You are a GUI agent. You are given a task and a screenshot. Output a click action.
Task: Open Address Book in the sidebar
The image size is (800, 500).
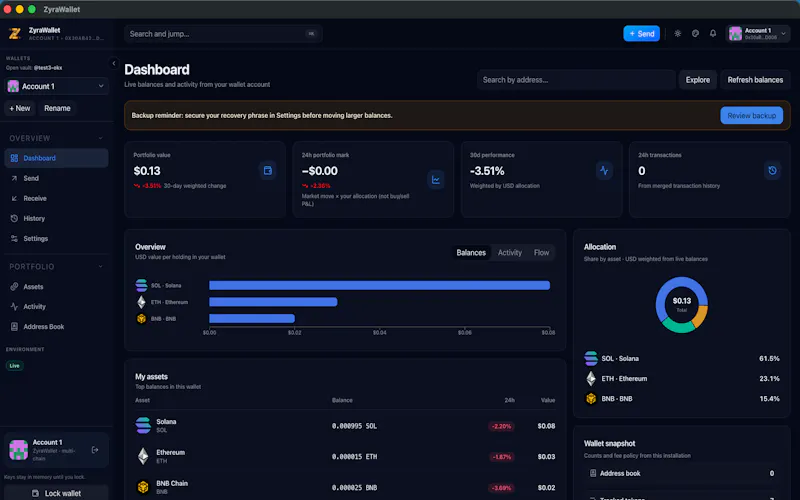tap(57, 327)
